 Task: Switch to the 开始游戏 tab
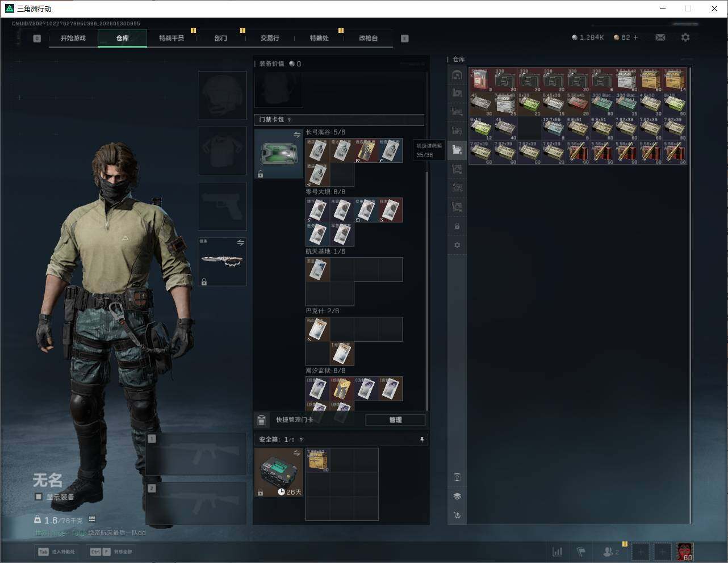click(x=73, y=38)
